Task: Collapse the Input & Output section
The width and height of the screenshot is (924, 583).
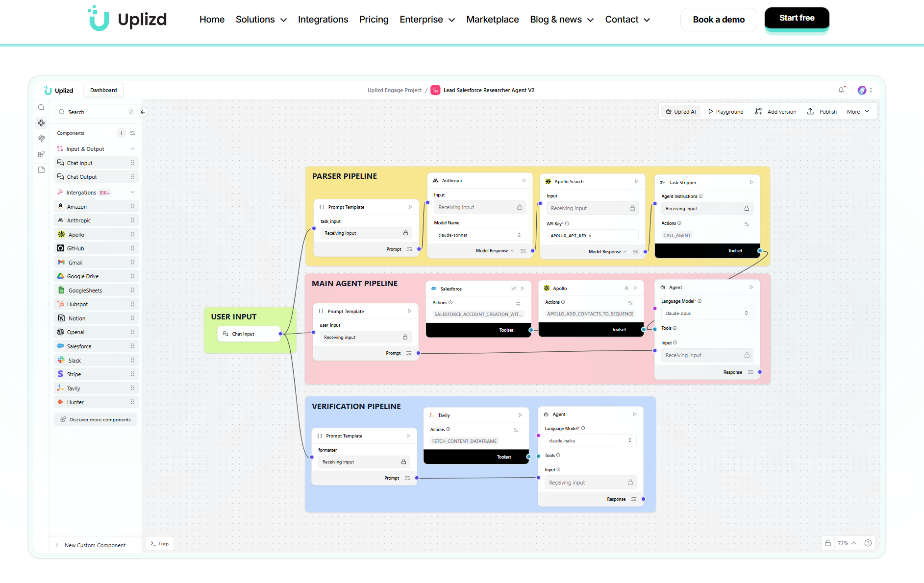Action: 132,149
